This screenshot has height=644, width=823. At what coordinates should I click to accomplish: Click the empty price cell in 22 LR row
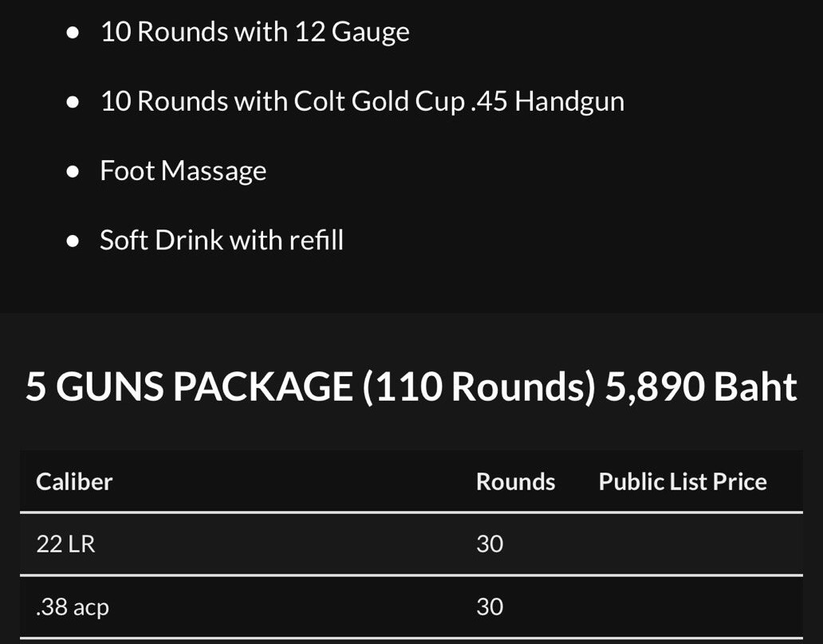683,544
